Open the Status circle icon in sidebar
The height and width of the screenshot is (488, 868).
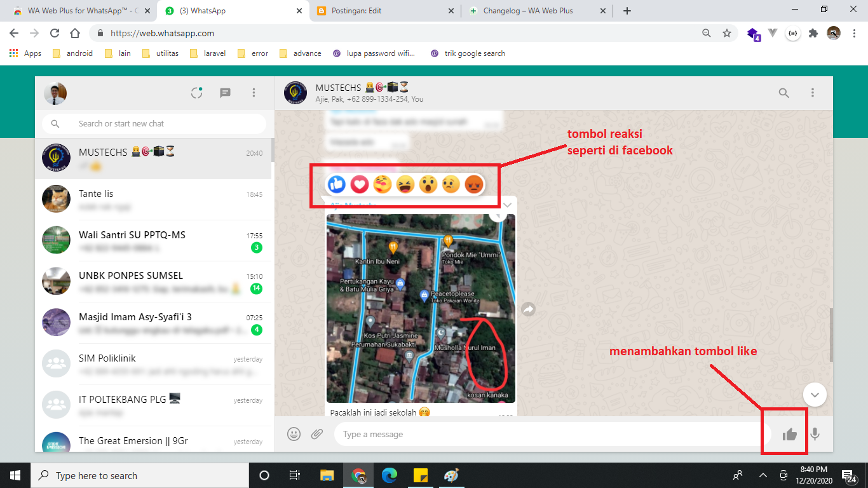click(x=197, y=93)
